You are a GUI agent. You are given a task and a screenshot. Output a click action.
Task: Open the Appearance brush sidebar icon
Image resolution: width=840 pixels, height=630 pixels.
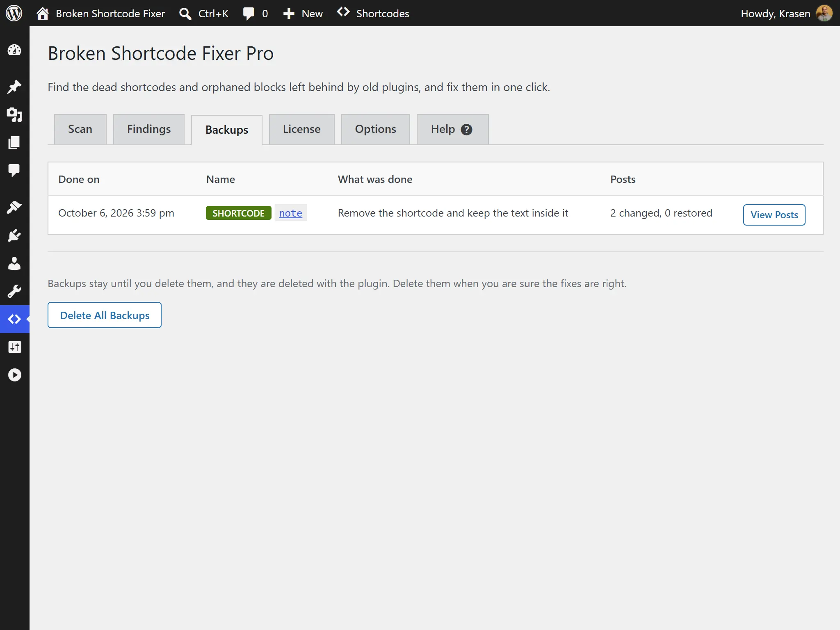(x=14, y=207)
